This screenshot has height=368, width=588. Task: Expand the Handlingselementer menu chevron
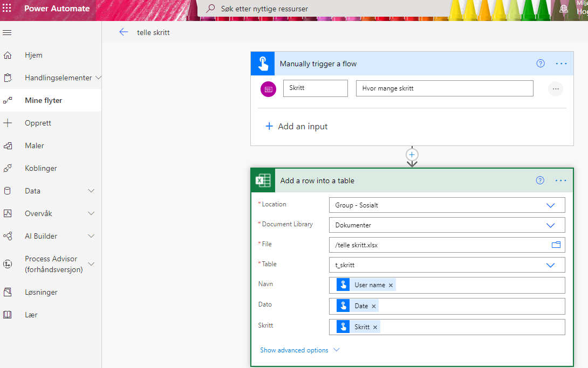point(98,78)
